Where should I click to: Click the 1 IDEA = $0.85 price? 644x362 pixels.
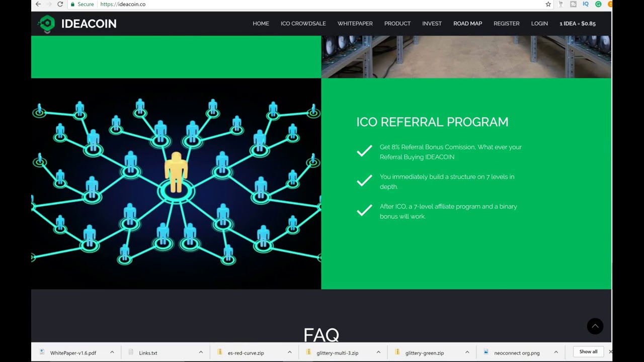(x=578, y=24)
